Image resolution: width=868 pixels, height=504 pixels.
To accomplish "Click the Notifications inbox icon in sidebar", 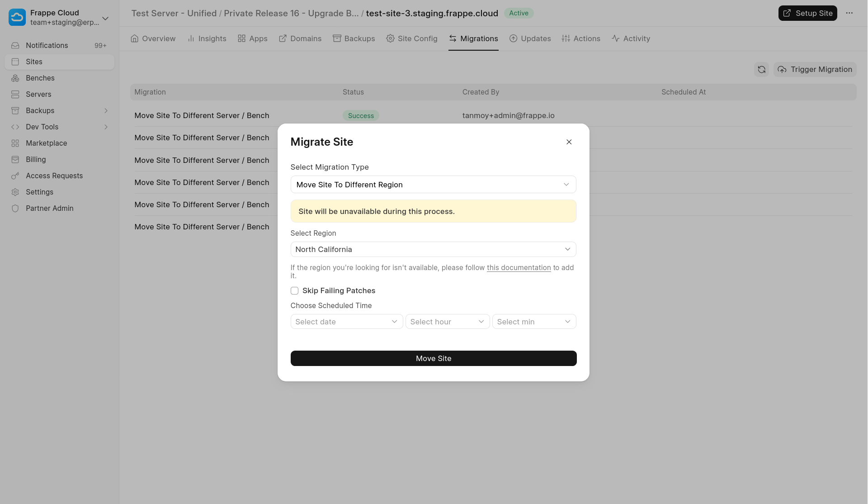I will [x=15, y=45].
